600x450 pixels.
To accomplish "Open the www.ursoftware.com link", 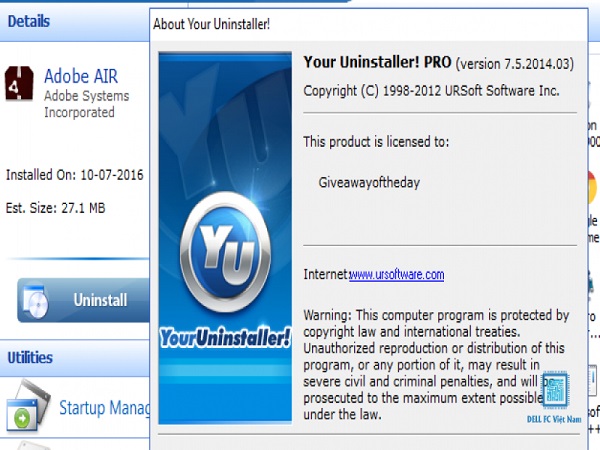I will click(x=396, y=275).
